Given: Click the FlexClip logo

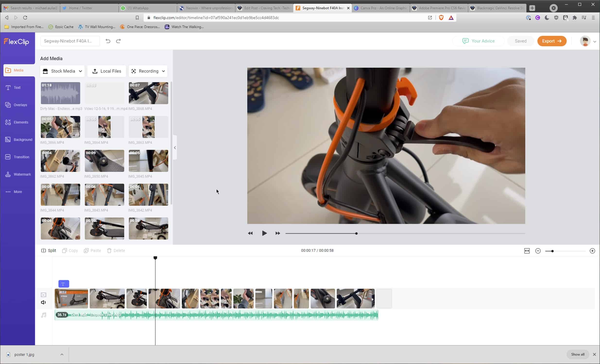Looking at the screenshot, I should coord(17,41).
